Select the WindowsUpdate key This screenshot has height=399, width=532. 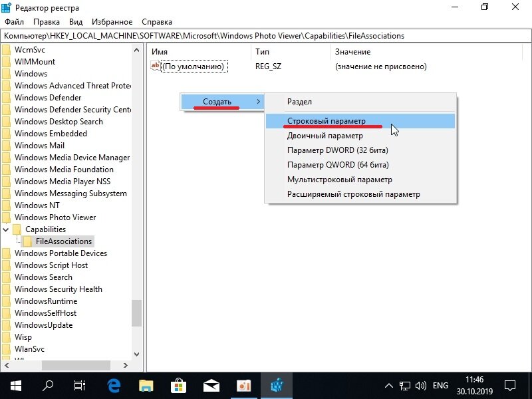click(43, 325)
